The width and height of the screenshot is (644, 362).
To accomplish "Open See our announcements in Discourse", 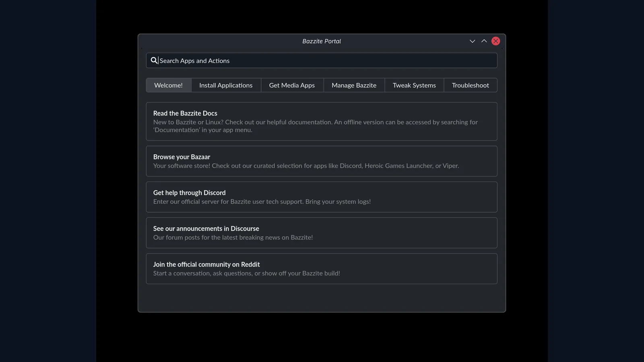I will [322, 233].
